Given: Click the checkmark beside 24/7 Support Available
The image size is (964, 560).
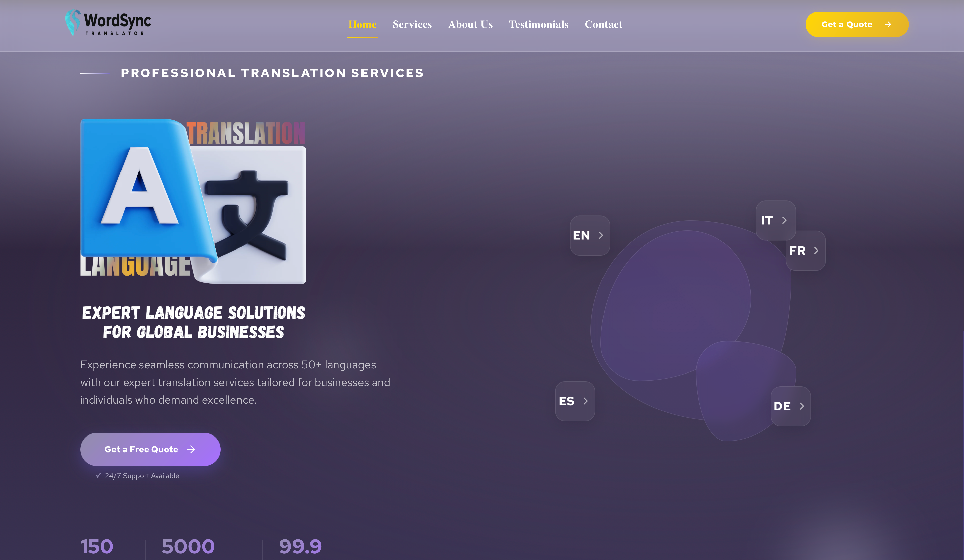Looking at the screenshot, I should click(99, 475).
